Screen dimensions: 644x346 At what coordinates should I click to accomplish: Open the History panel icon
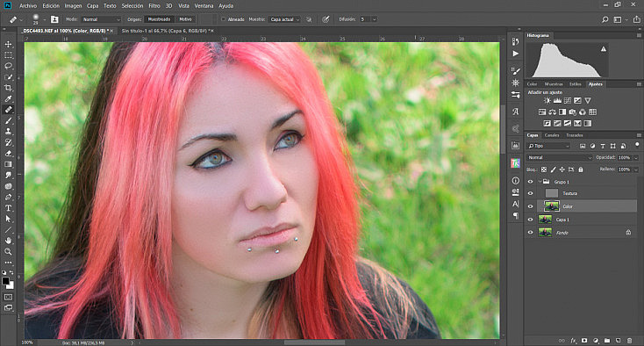coord(515,41)
